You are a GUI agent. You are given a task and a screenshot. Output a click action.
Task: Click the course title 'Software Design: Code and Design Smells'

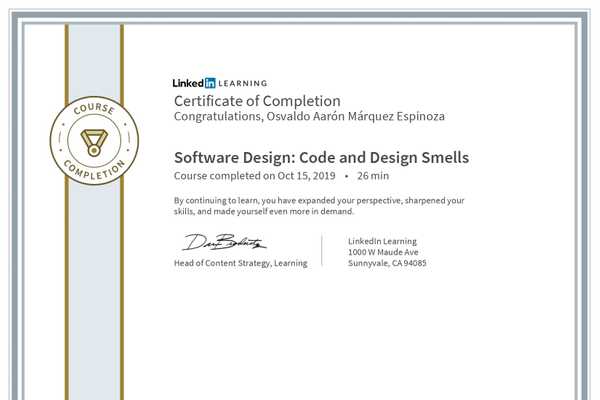click(321, 158)
